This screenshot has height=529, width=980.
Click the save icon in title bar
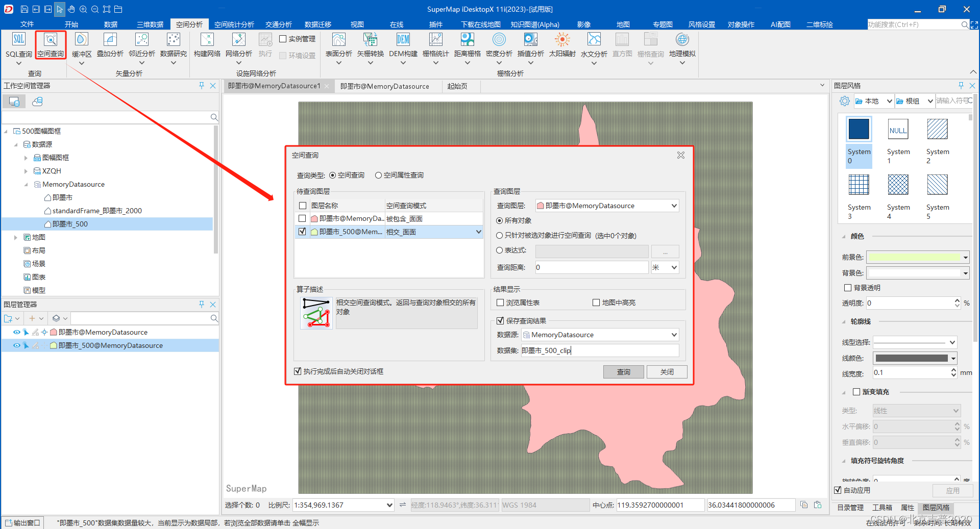[24, 9]
